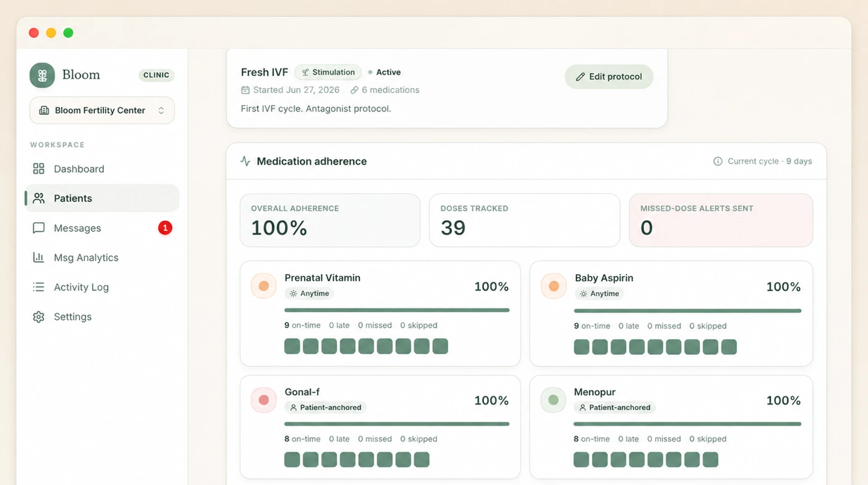Click the Baby Aspirin orange dot icon
This screenshot has height=485, width=868.
point(554,286)
